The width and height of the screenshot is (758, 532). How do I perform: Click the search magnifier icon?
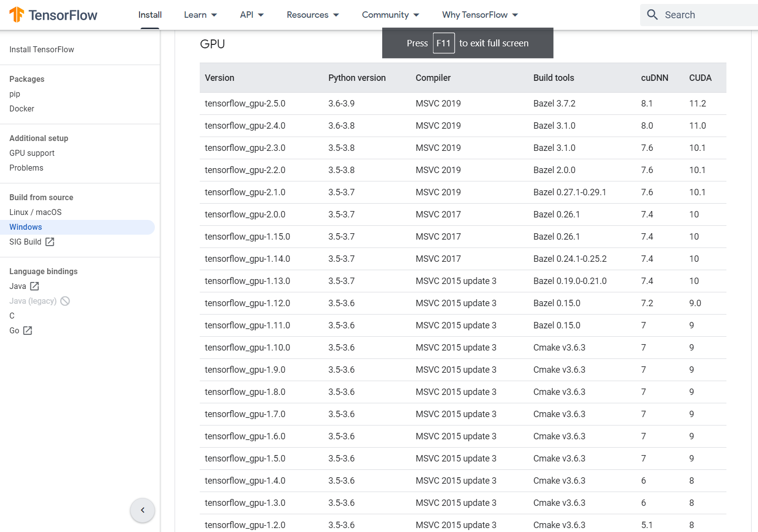coord(652,15)
